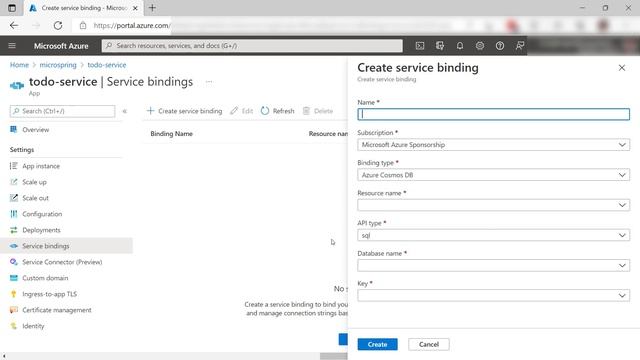Viewport: 640px width, 360px height.
Task: Click the Microsoft Azure logo text
Action: click(x=61, y=46)
